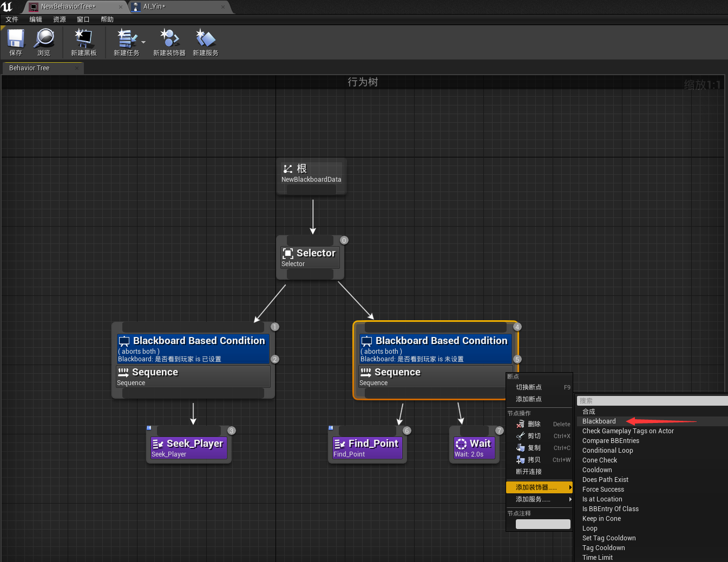Open the New Task dropdown arrow
This screenshot has height=562, width=728.
[x=143, y=42]
